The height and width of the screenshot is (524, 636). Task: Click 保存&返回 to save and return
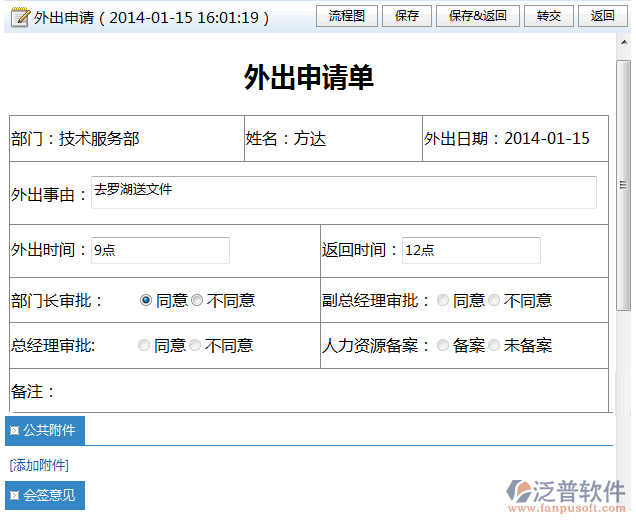pyautogui.click(x=478, y=16)
